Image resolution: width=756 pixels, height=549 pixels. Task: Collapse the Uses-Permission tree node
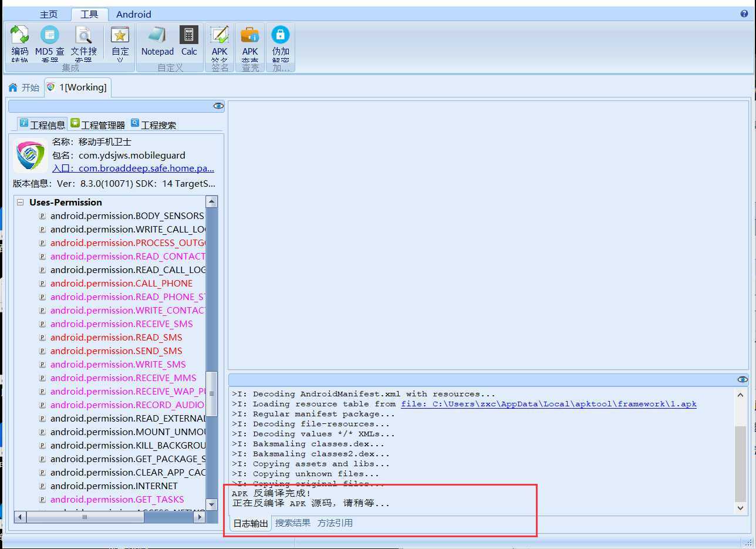tap(21, 202)
